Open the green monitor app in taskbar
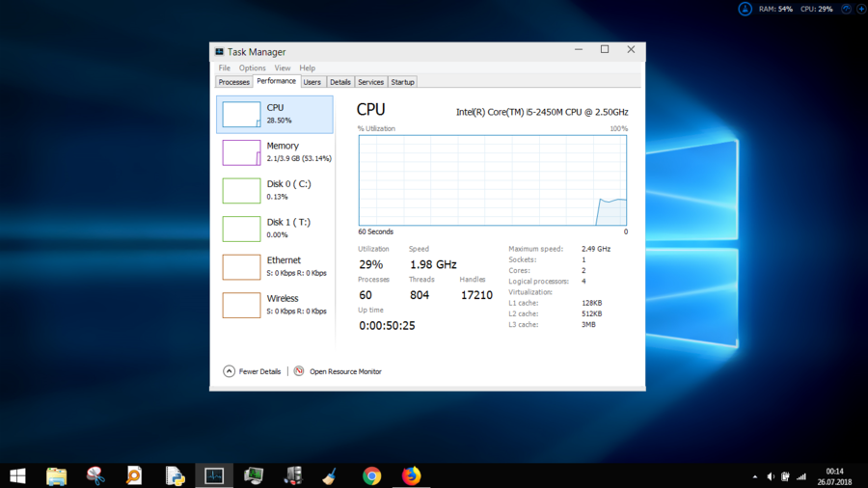The height and width of the screenshot is (488, 868). 254,475
